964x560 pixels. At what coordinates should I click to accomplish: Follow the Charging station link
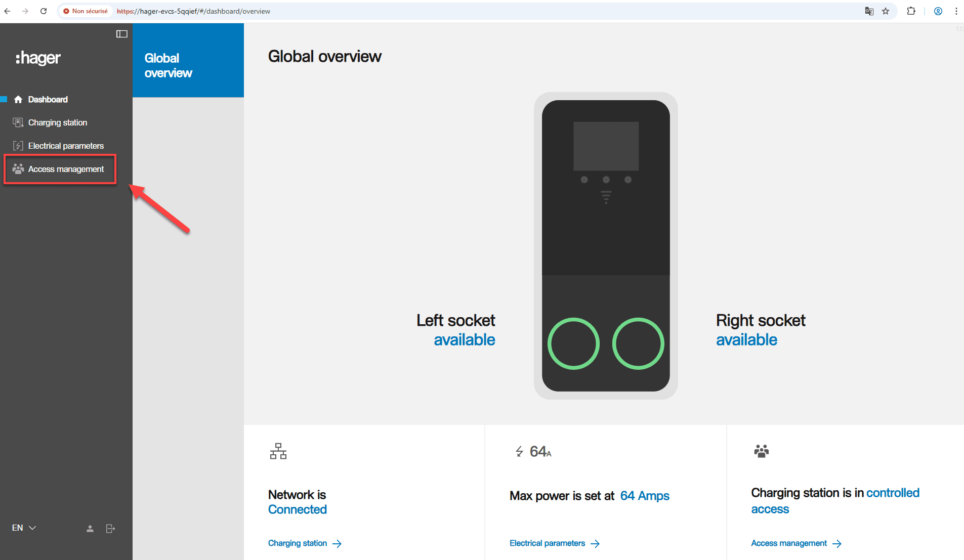pos(305,543)
